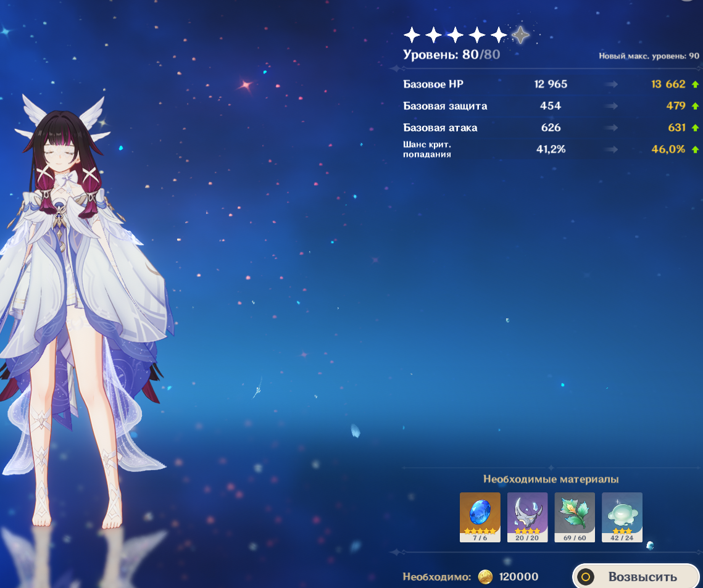Click the new crit rate 46,0%

(x=668, y=149)
